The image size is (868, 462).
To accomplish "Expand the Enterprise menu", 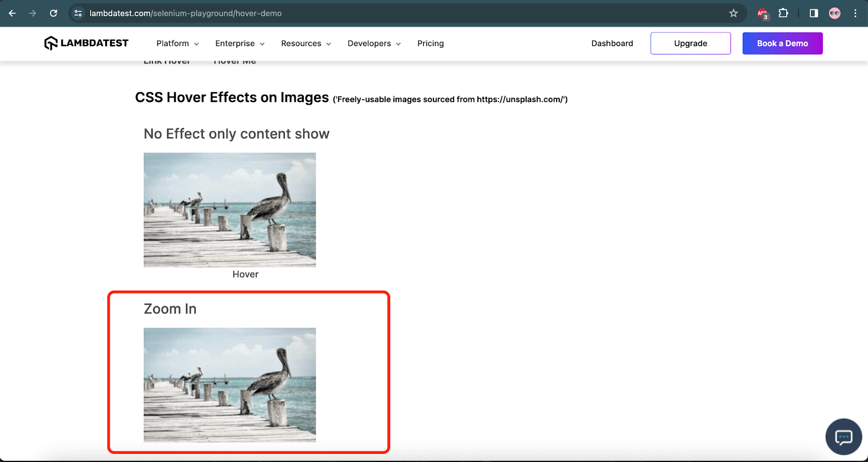I will [x=240, y=43].
